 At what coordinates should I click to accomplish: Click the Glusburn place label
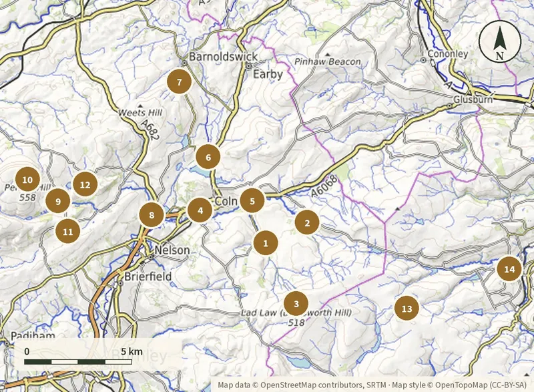473,99
